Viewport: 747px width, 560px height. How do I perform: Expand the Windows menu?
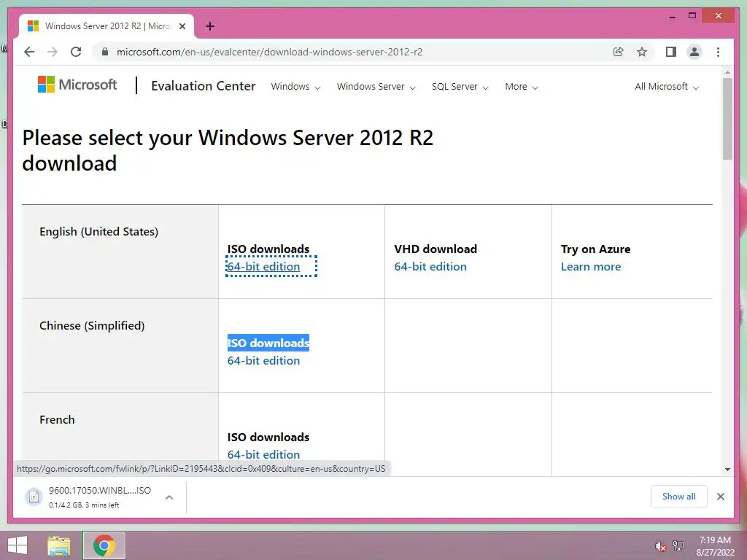tap(295, 87)
